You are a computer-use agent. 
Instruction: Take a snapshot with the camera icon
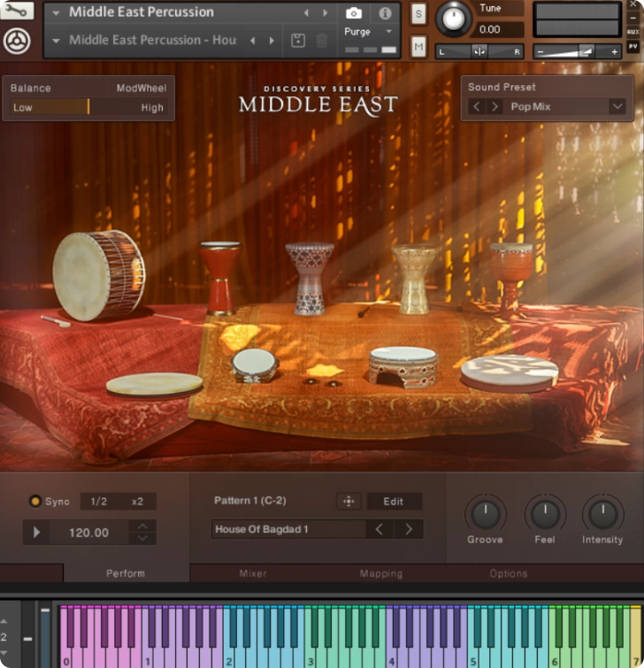[354, 13]
